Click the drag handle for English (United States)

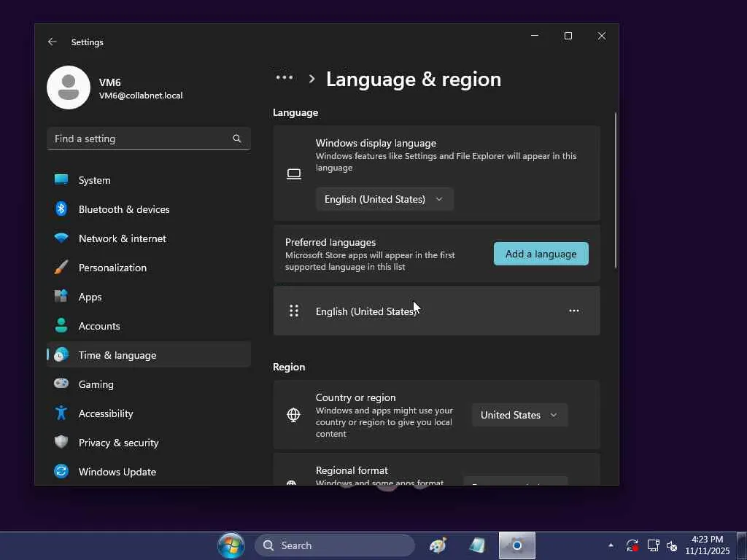click(x=294, y=311)
